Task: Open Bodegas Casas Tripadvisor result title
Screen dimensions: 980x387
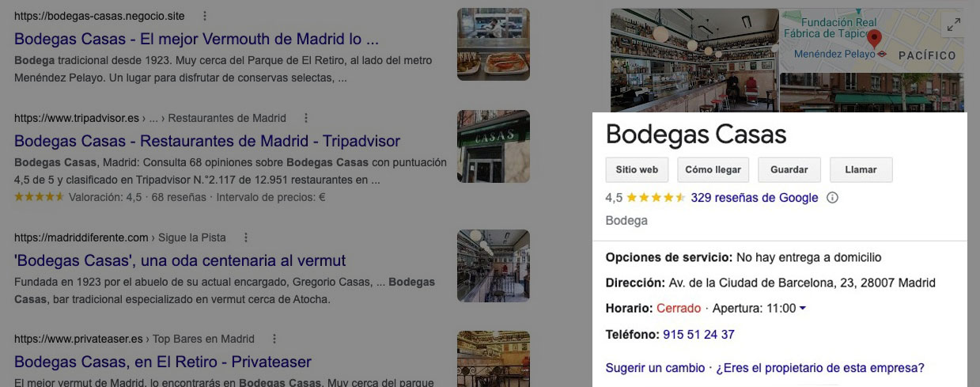Action: tap(207, 141)
